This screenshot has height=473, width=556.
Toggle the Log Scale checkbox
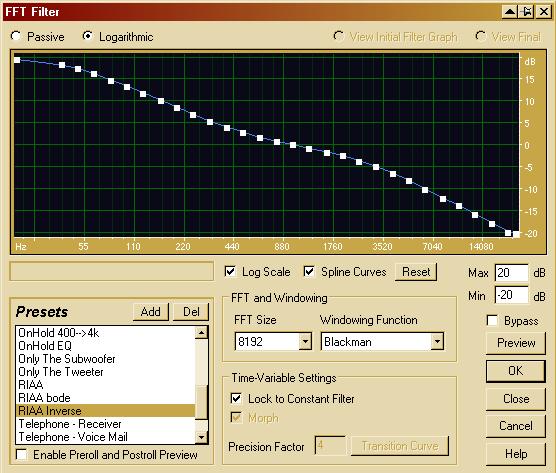pyautogui.click(x=230, y=272)
